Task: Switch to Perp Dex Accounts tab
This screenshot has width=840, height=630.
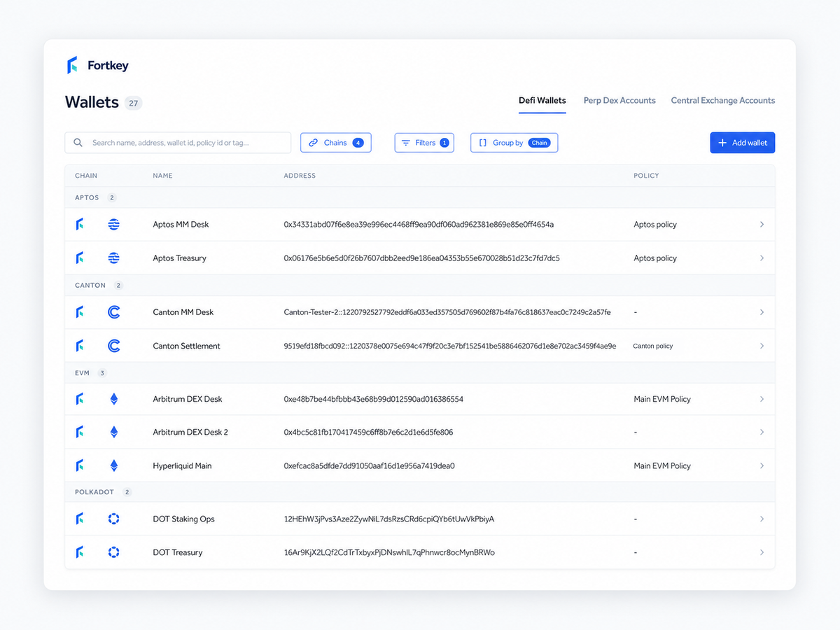Action: [x=619, y=101]
